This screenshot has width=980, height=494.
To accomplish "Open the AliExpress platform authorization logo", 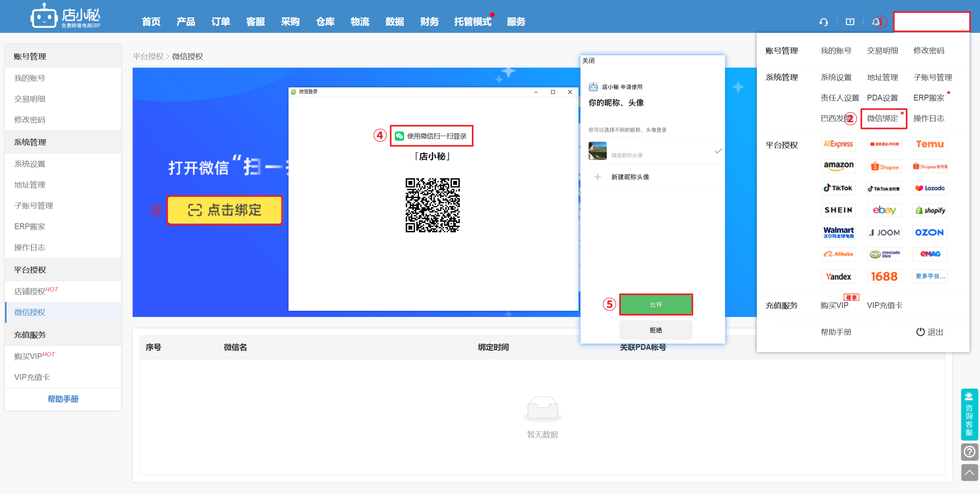I will tap(838, 144).
